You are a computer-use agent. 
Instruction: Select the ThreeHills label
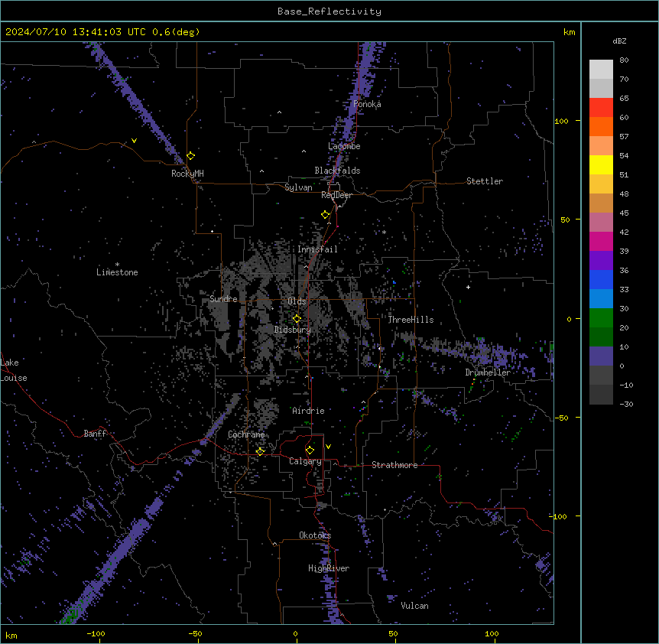tap(411, 320)
